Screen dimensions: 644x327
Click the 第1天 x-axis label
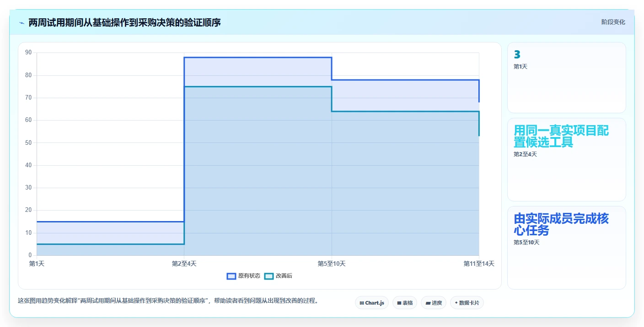click(x=37, y=264)
